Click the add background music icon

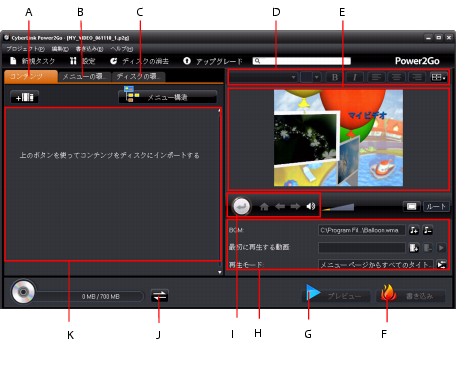[414, 230]
